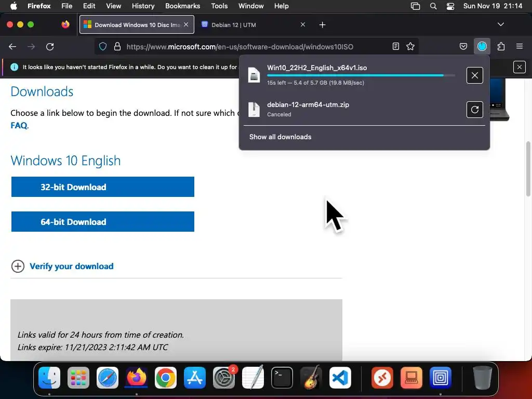Viewport: 532px width, 399px height.
Task: Click the 64-bit Download button
Action: 103,221
